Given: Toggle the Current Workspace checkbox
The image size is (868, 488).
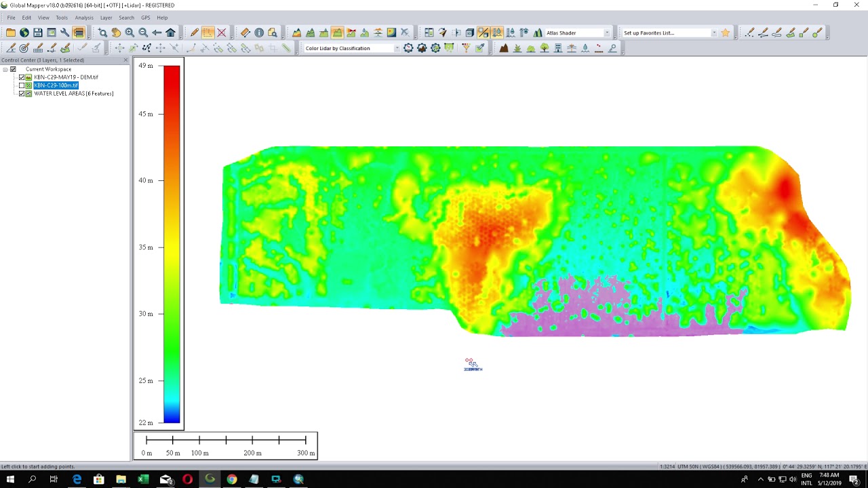Looking at the screenshot, I should [13, 69].
